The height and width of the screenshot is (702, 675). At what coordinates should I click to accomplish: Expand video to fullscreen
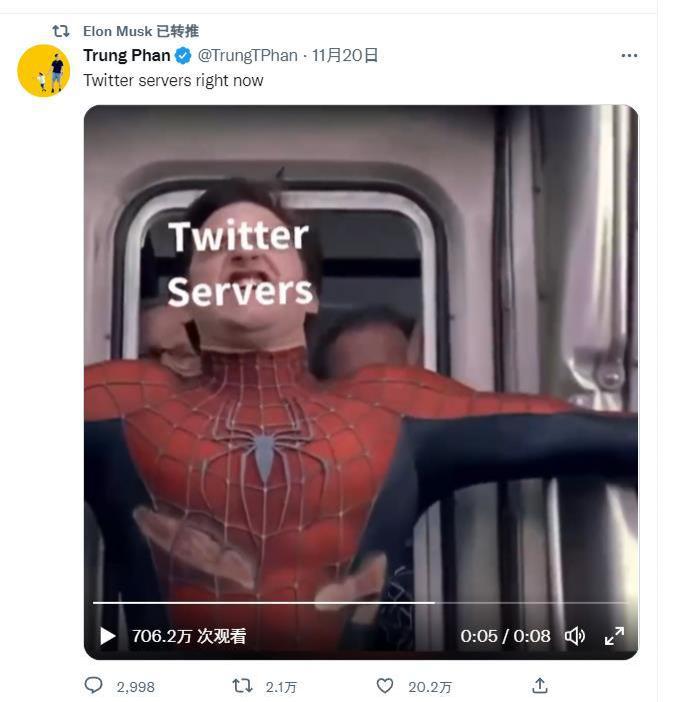(614, 636)
